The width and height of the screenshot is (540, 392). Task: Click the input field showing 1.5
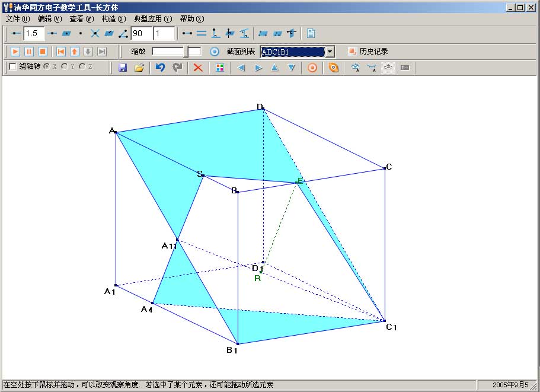(x=33, y=33)
